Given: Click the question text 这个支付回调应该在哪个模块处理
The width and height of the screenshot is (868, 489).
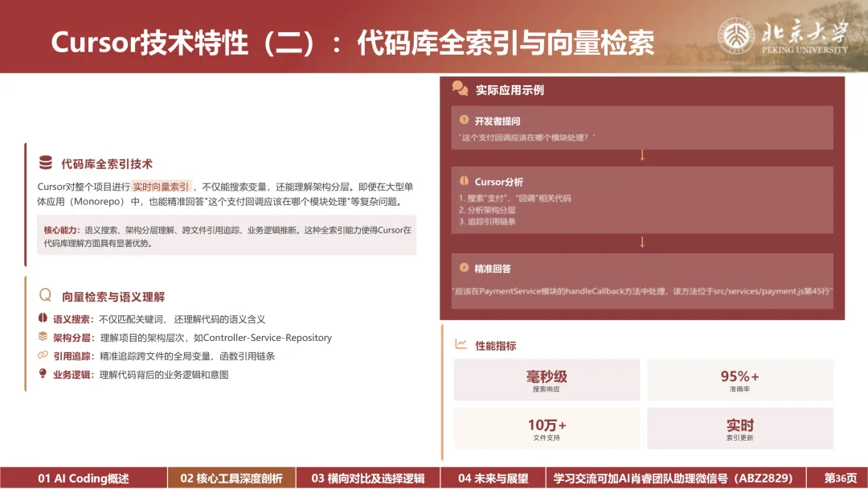Looking at the screenshot, I should click(x=526, y=138).
